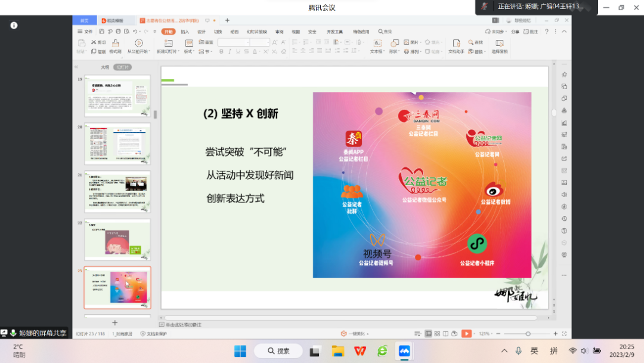Image resolution: width=644 pixels, height=363 pixels.
Task: Click the save icon in quick toolbar
Action: coord(102,31)
